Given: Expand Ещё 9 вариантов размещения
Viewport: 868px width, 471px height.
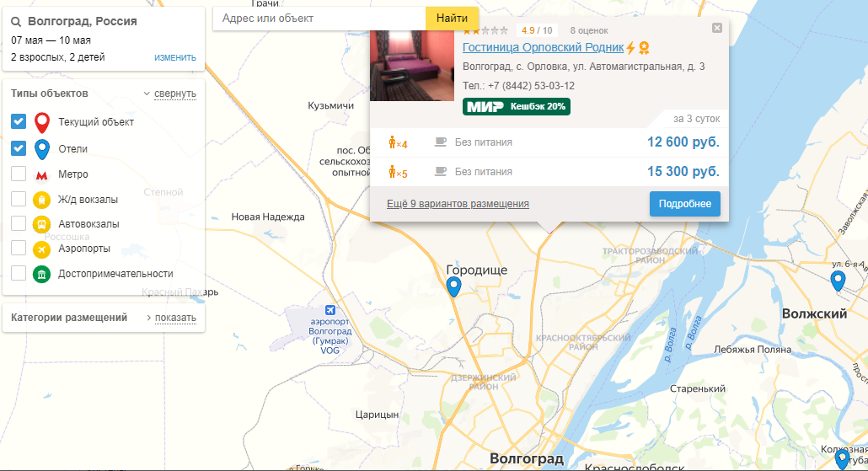Looking at the screenshot, I should pyautogui.click(x=458, y=204).
